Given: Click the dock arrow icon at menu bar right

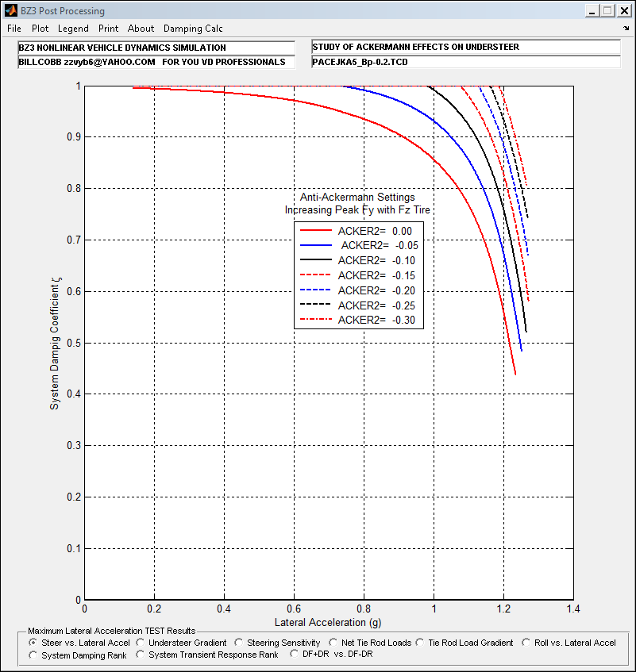Looking at the screenshot, I should pyautogui.click(x=626, y=29).
